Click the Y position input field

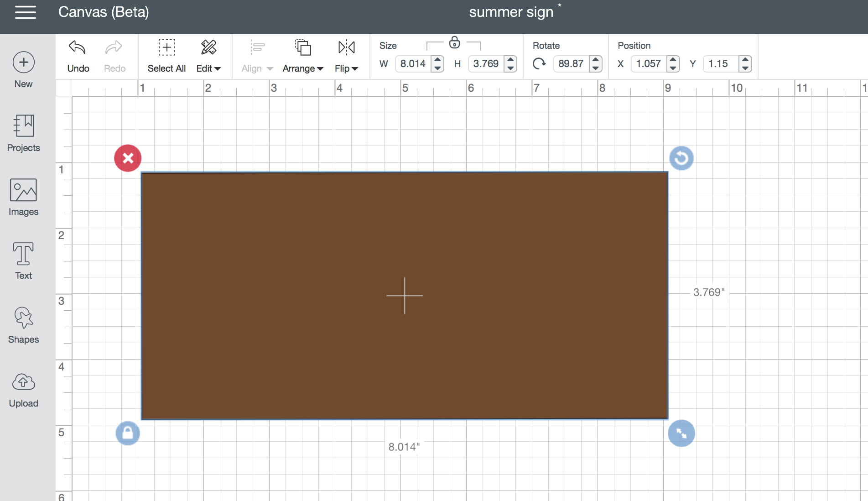[x=721, y=64]
